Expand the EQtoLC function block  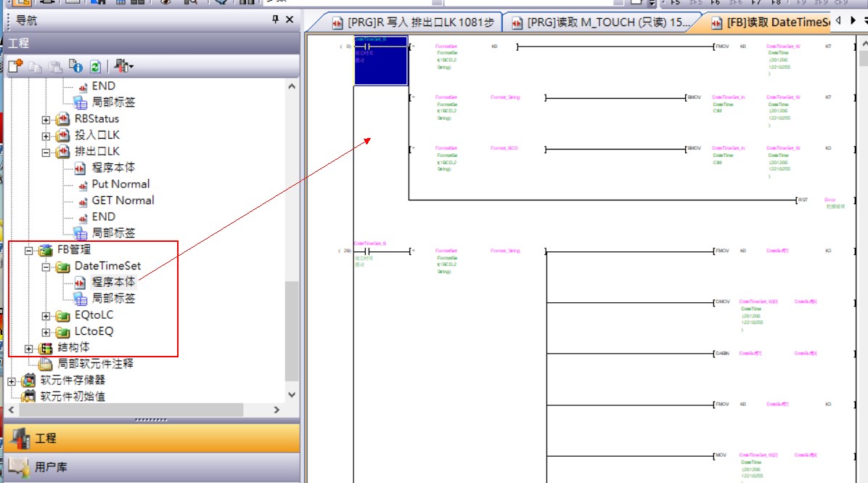click(46, 316)
